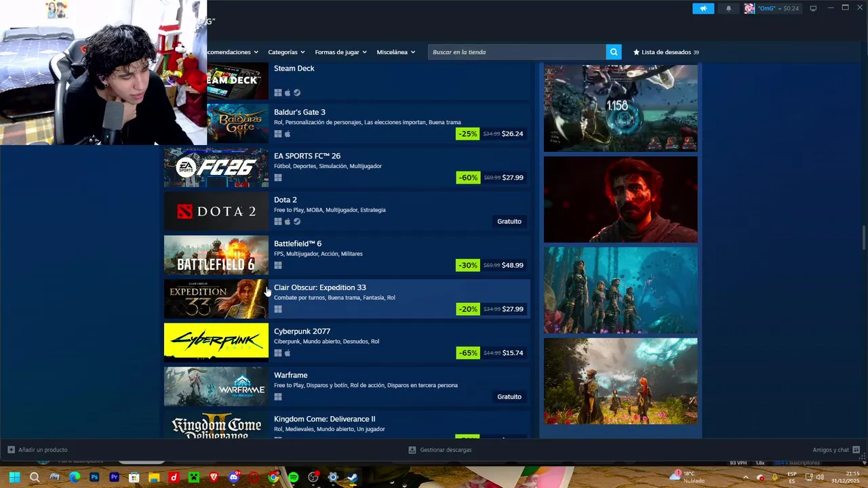Open Windows taskbar search
Screen dimensions: 868x488
[35, 477]
